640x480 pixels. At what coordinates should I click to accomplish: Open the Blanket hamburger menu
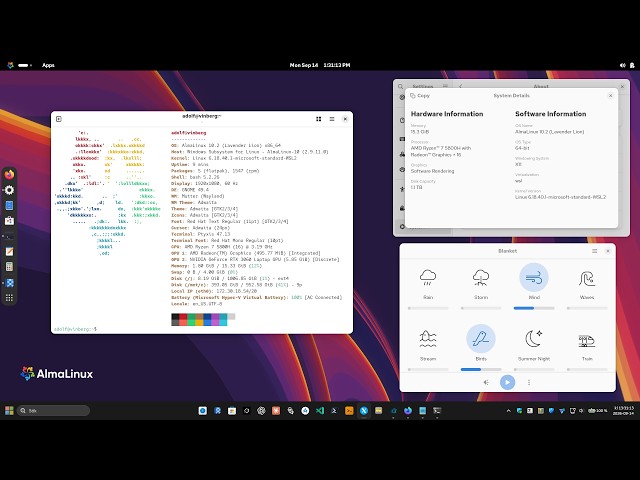[x=594, y=251]
